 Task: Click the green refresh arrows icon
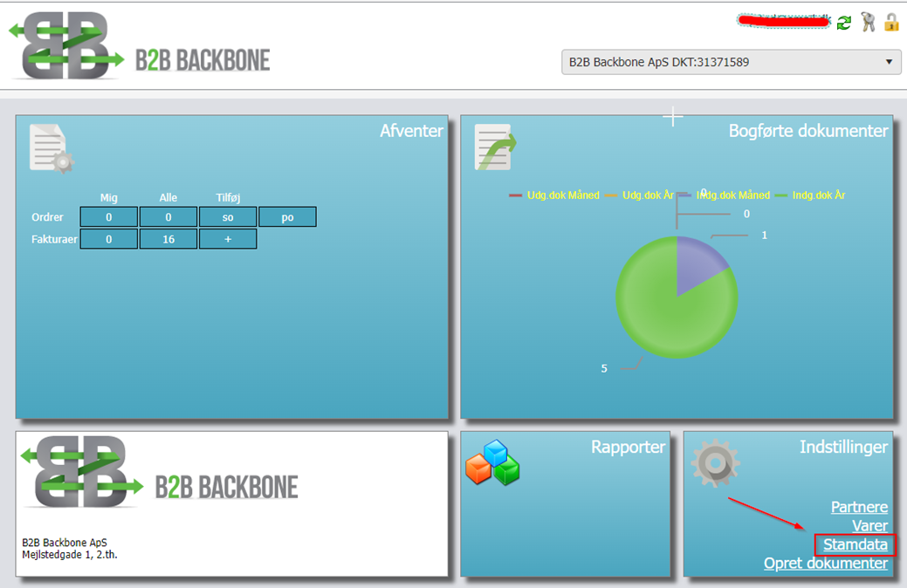click(844, 24)
